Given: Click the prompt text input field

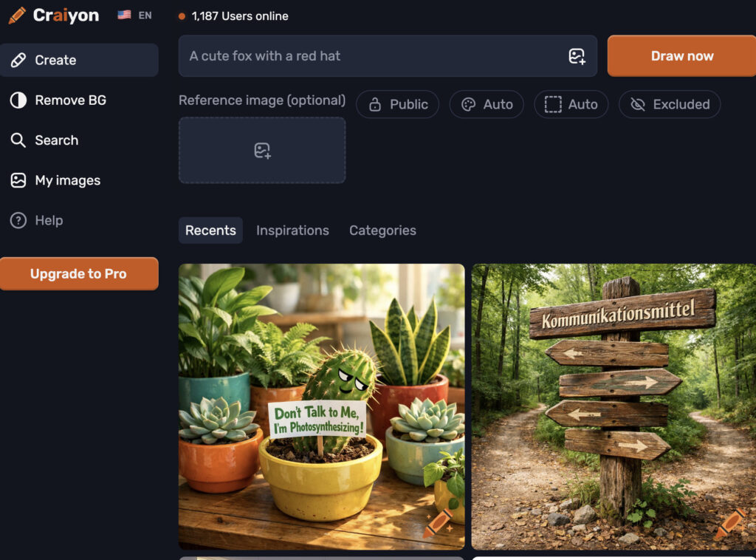Looking at the screenshot, I should click(369, 56).
